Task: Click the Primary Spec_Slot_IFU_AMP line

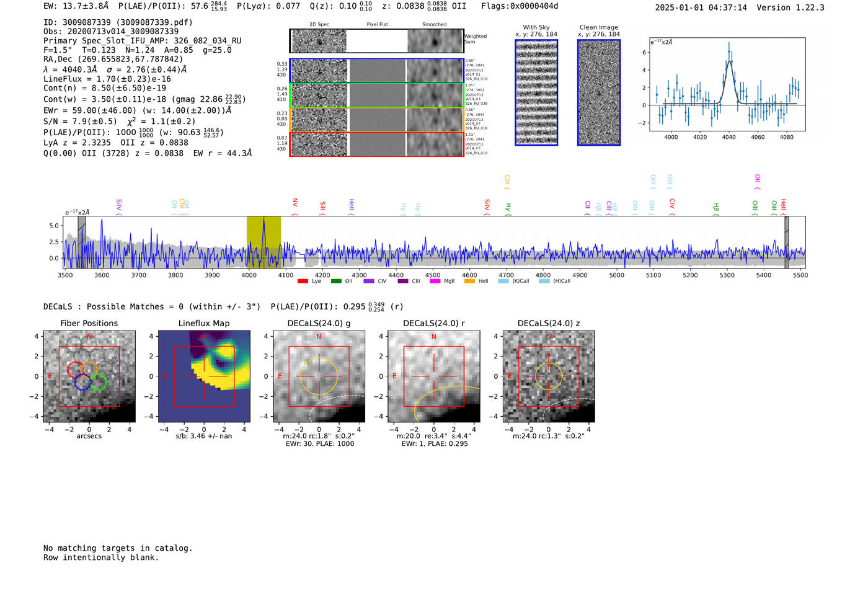Action: [143, 41]
